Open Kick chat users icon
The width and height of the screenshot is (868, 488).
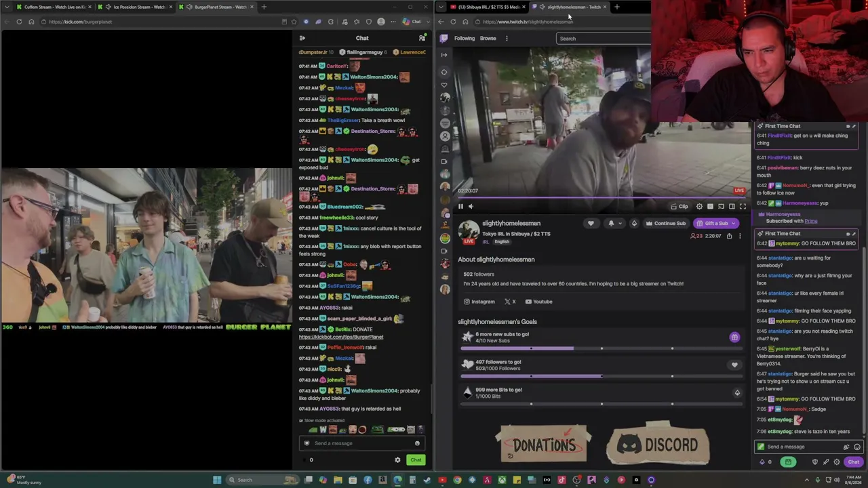[x=422, y=38]
